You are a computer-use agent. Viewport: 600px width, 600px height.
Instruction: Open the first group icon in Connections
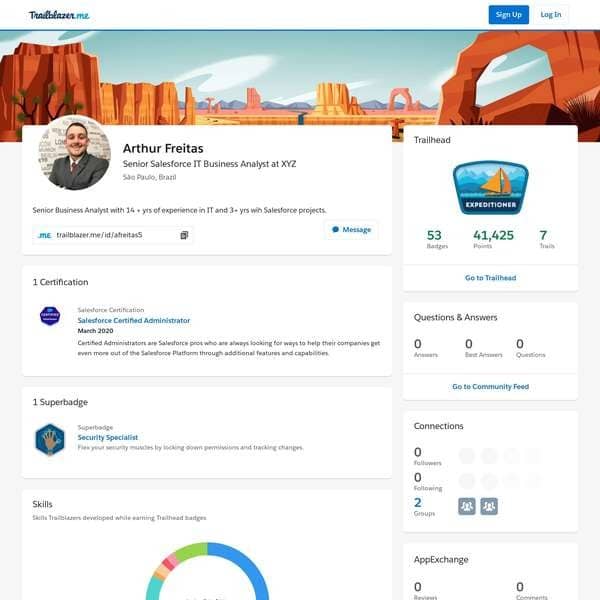466,506
